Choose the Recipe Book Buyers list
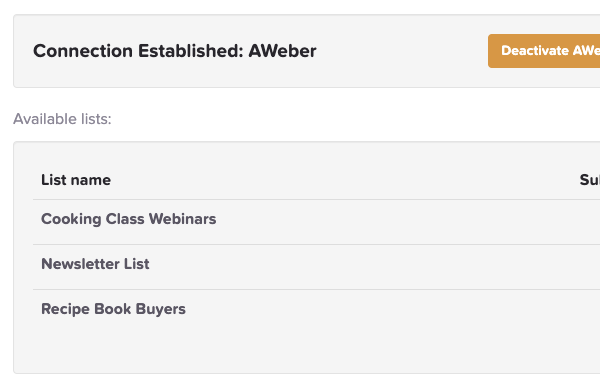The image size is (600, 391). (113, 309)
